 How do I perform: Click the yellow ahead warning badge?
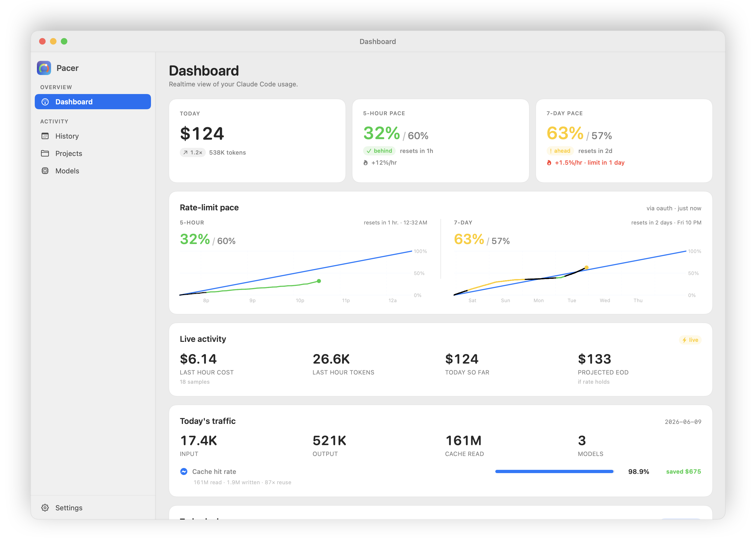[560, 151]
